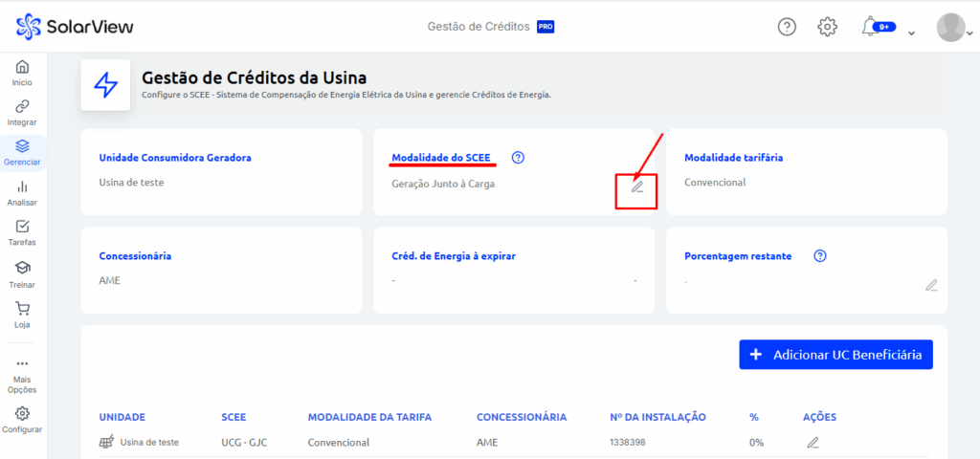
Task: Click the Modalidade do SCEE label
Action: [x=441, y=158]
